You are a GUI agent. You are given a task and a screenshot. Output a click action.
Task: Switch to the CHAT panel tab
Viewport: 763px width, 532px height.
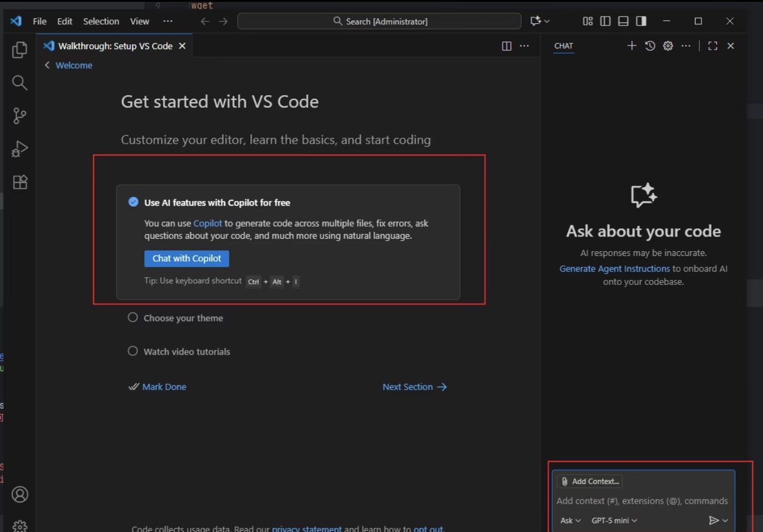coord(564,46)
